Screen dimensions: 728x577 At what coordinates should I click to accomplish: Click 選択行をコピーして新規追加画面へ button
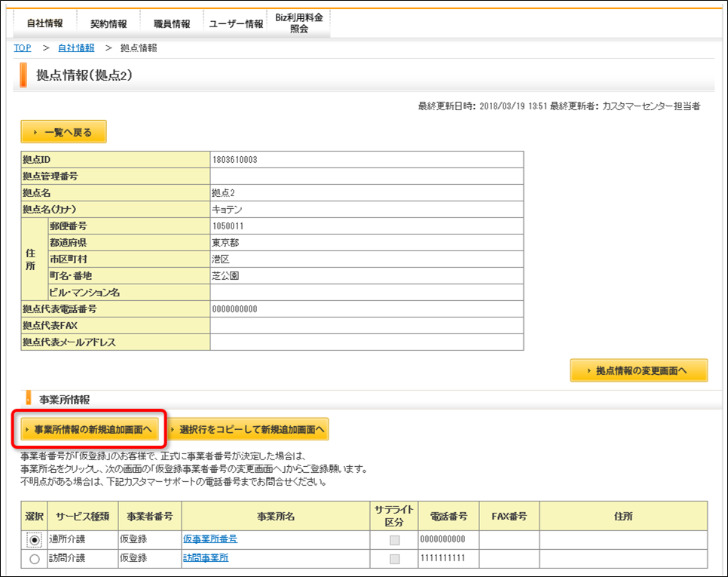click(247, 429)
